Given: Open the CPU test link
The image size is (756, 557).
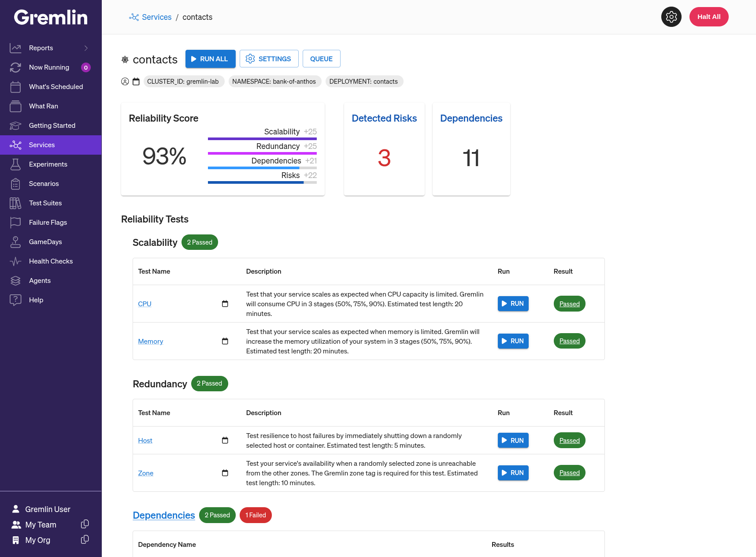Looking at the screenshot, I should (x=145, y=304).
